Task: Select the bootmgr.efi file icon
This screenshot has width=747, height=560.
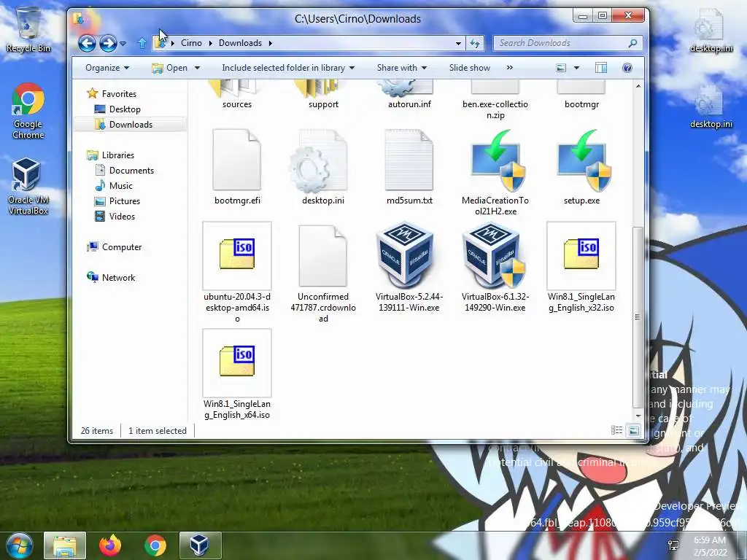Action: pos(237,160)
